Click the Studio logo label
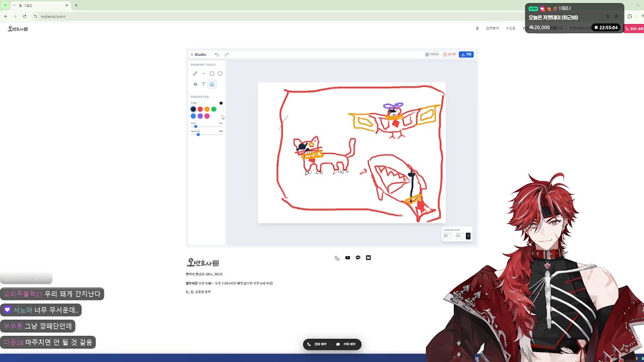This screenshot has height=362, width=644. point(198,54)
